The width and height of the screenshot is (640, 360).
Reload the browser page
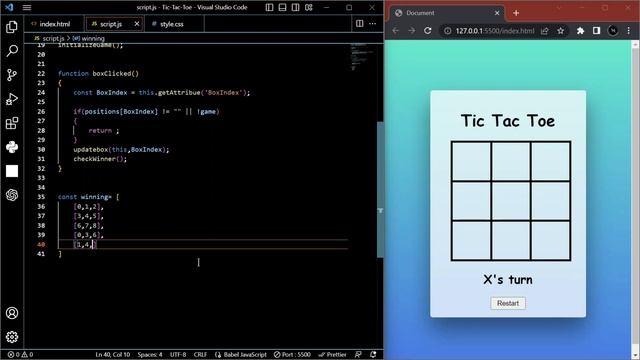click(427, 31)
